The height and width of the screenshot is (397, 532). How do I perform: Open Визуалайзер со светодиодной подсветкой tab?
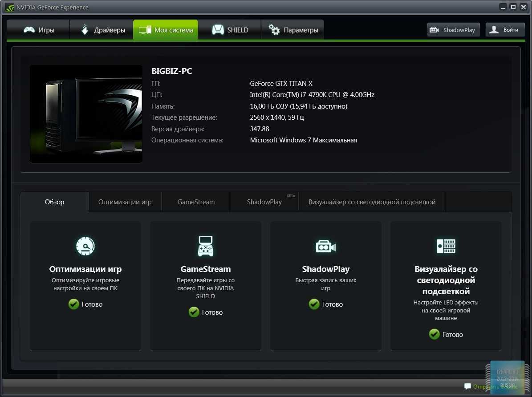click(372, 202)
